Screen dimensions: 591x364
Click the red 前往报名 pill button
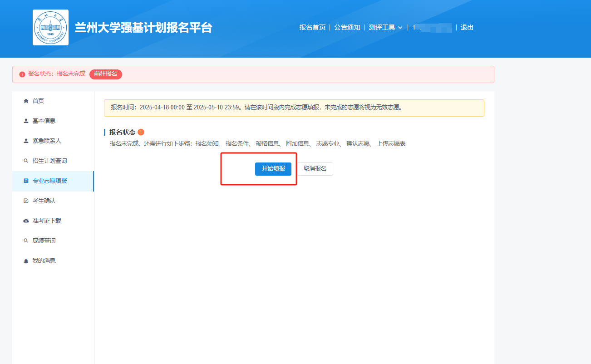pos(106,74)
